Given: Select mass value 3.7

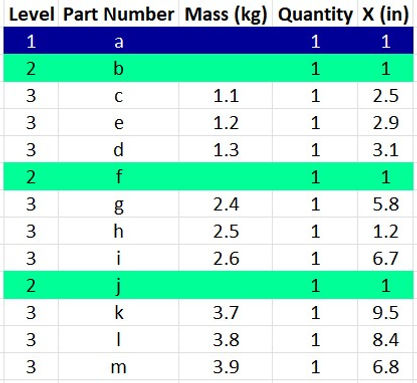Looking at the screenshot, I should [226, 312].
